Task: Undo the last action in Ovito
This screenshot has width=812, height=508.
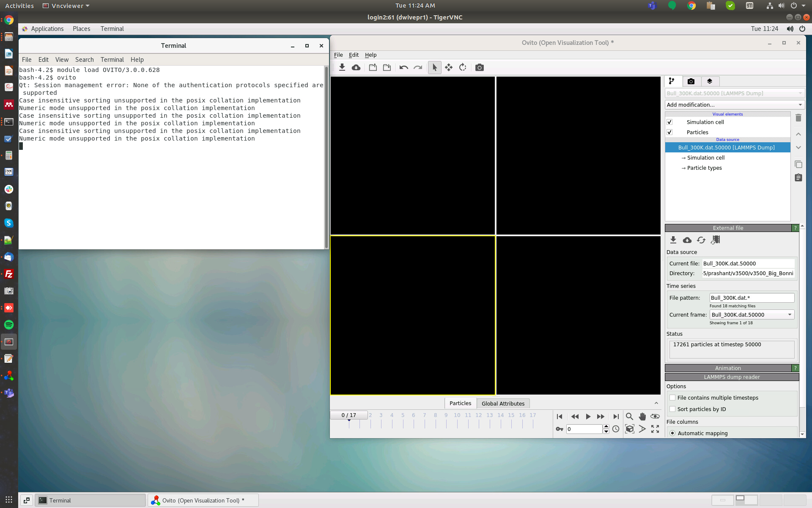Action: click(x=403, y=67)
